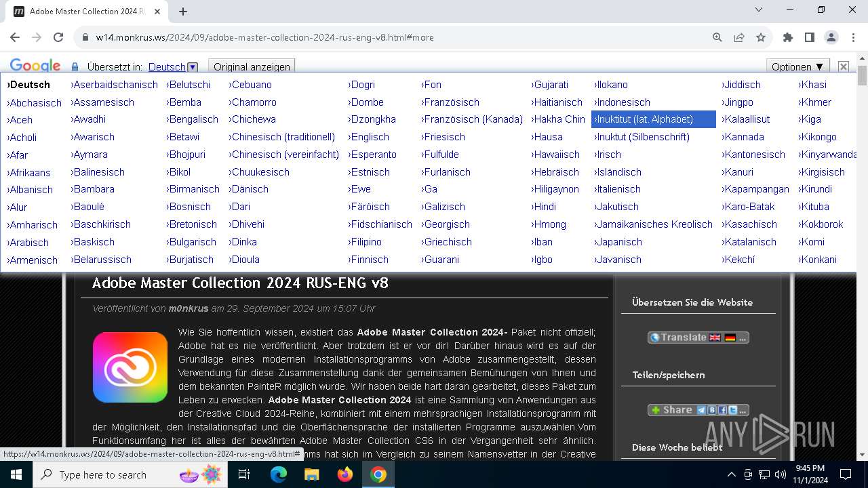Screen dimensions: 868x488
Task: Select Arabisch language option
Action: (28, 242)
